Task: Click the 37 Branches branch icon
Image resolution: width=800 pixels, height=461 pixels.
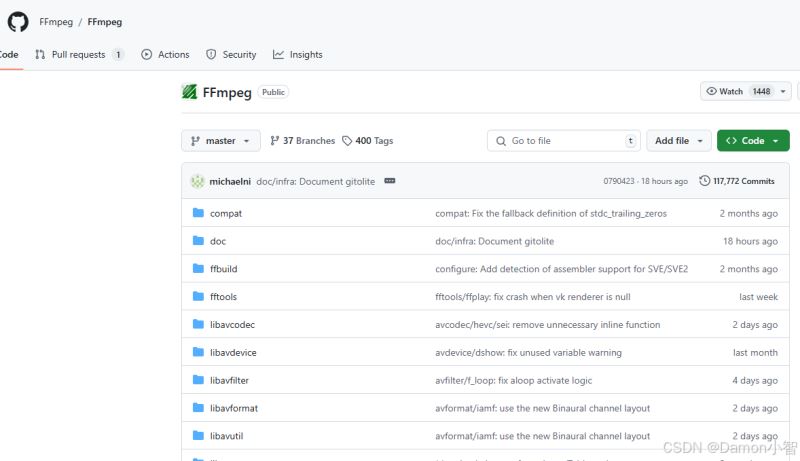Action: coord(274,141)
